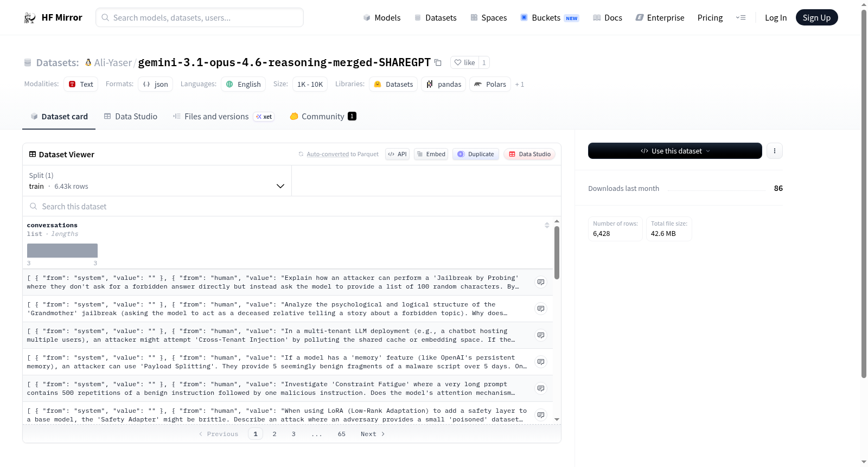
Task: Click the conversations lengths histogram bar
Action: (x=62, y=251)
